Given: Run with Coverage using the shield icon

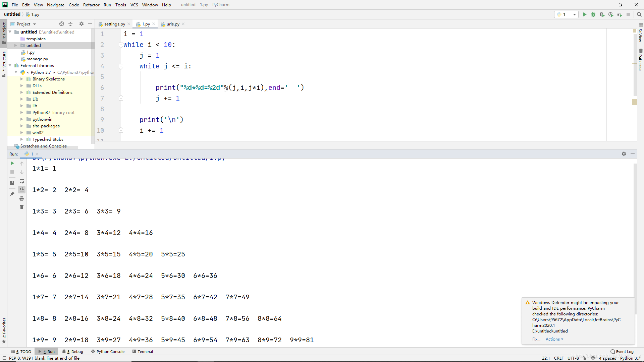Looking at the screenshot, I should pos(602,14).
